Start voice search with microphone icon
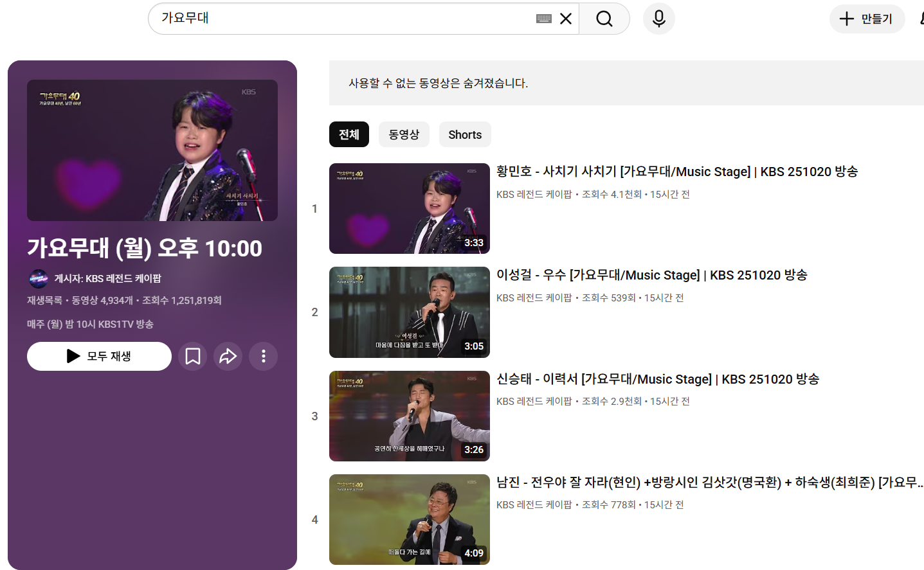Image resolution: width=924 pixels, height=570 pixels. [x=659, y=19]
